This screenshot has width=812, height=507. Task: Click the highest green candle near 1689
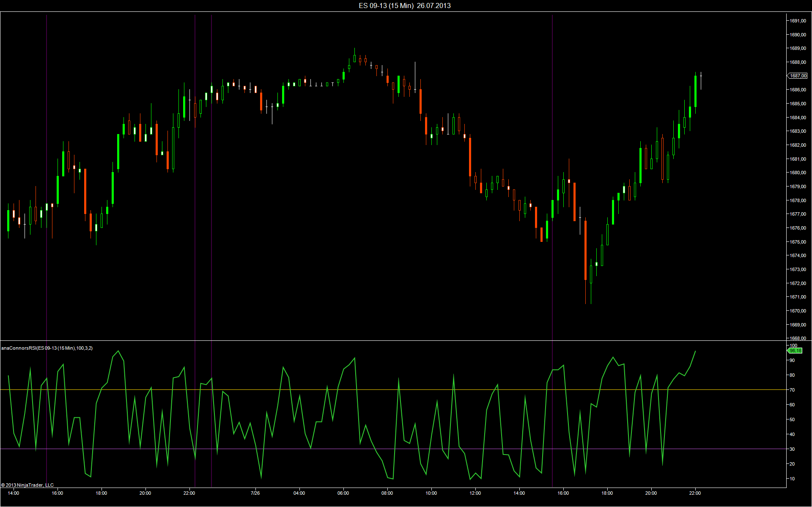(x=354, y=58)
